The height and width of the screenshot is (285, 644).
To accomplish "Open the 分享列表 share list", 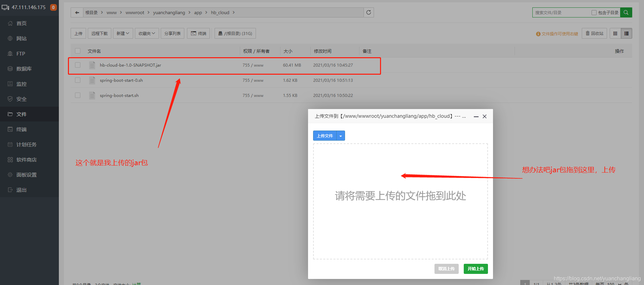I will (x=173, y=33).
